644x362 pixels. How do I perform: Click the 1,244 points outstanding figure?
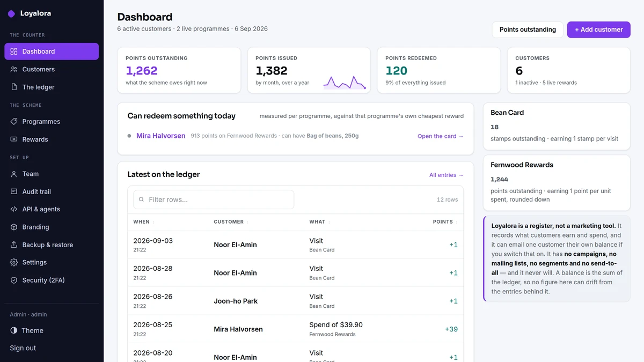click(499, 180)
